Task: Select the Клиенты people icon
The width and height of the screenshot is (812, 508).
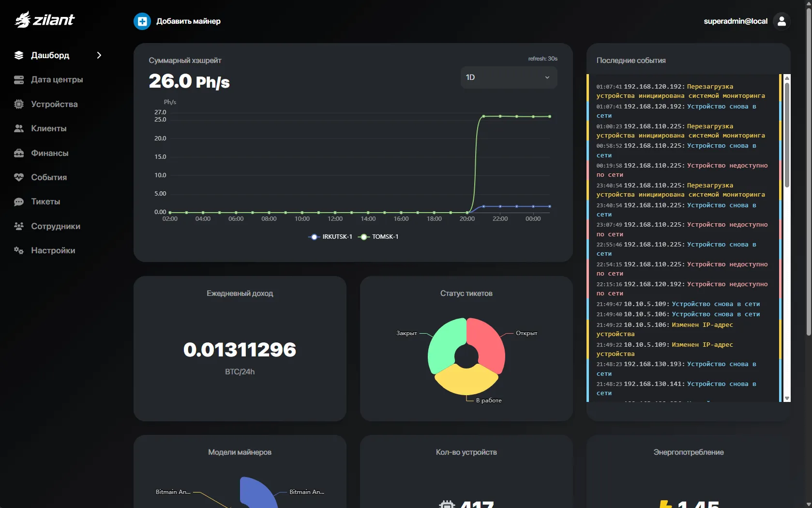Action: [x=18, y=128]
